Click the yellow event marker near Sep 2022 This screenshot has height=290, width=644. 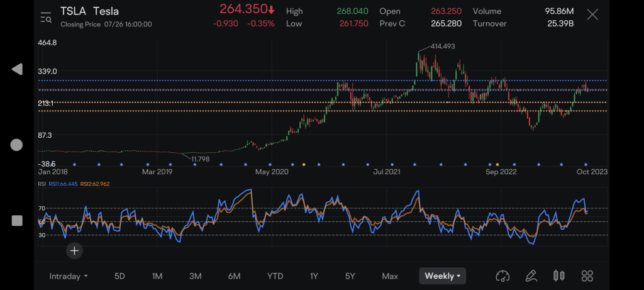click(x=497, y=164)
